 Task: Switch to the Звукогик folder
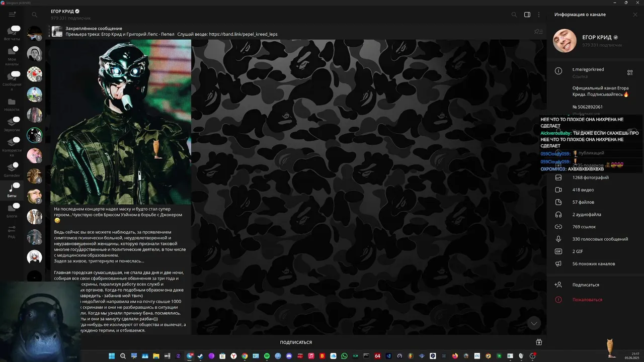12,124
